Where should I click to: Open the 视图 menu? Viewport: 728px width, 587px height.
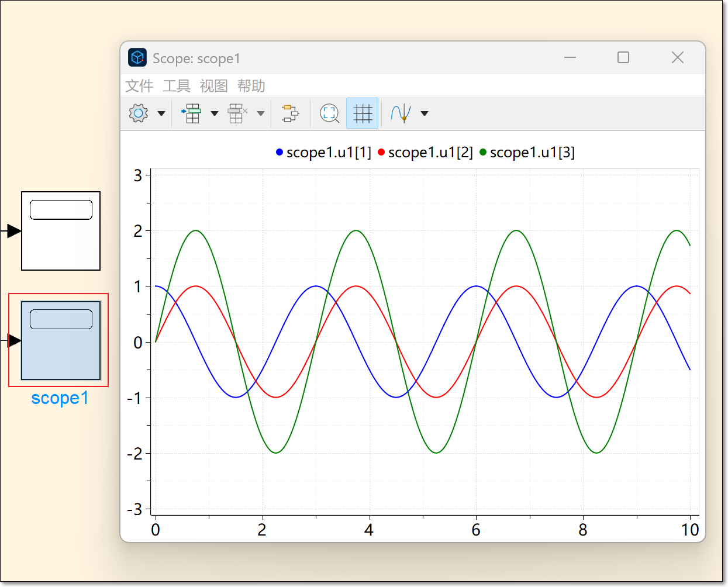pos(213,86)
